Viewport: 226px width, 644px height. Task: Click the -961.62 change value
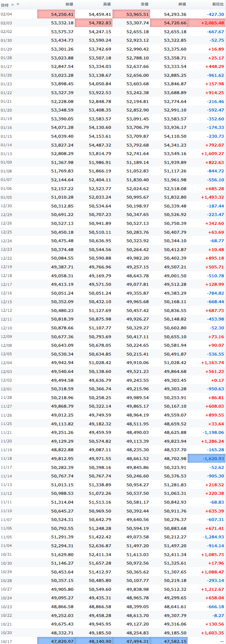click(x=215, y=75)
